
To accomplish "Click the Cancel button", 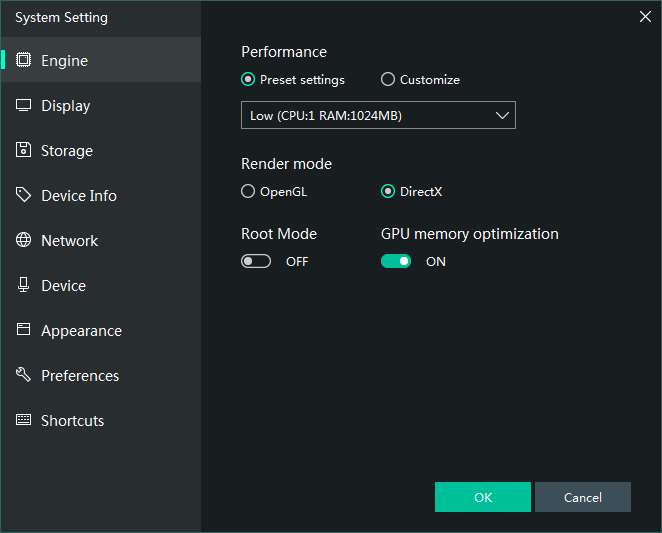I will coord(582,497).
